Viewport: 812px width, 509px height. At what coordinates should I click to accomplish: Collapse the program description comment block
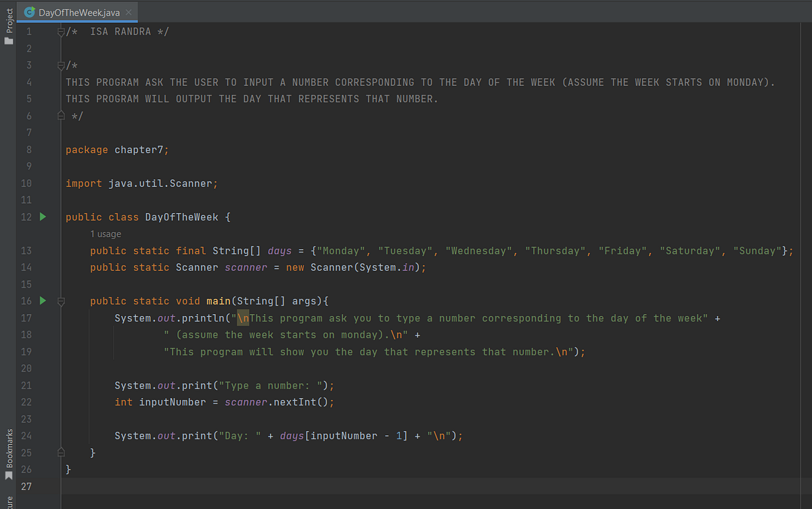coord(61,65)
